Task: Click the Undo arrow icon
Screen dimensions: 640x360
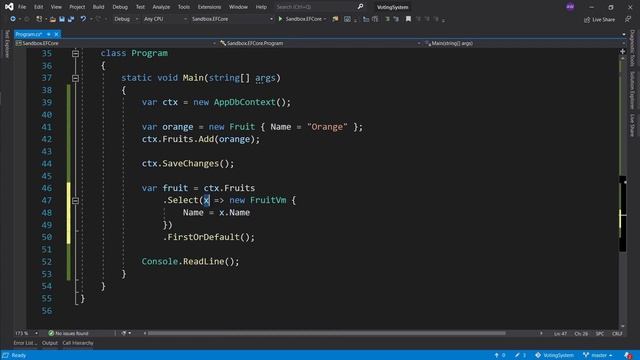Action: (x=83, y=19)
